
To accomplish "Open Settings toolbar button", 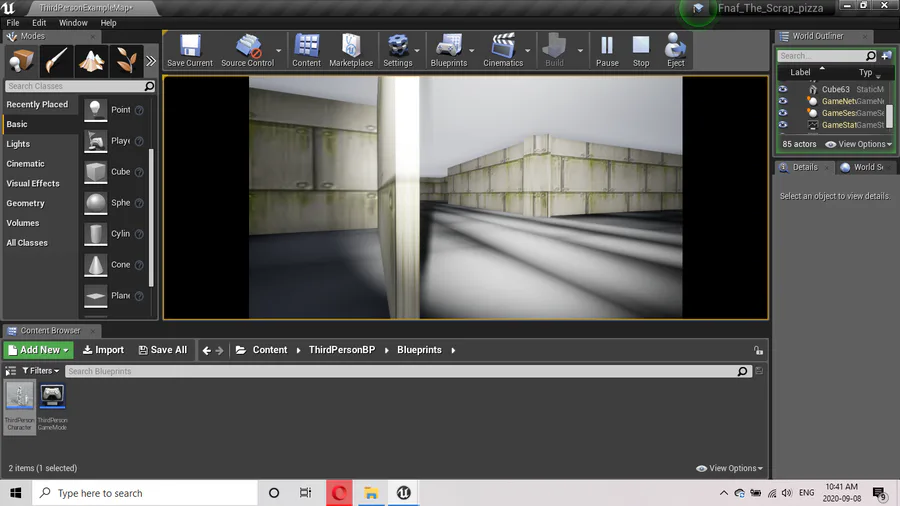I will (x=397, y=50).
